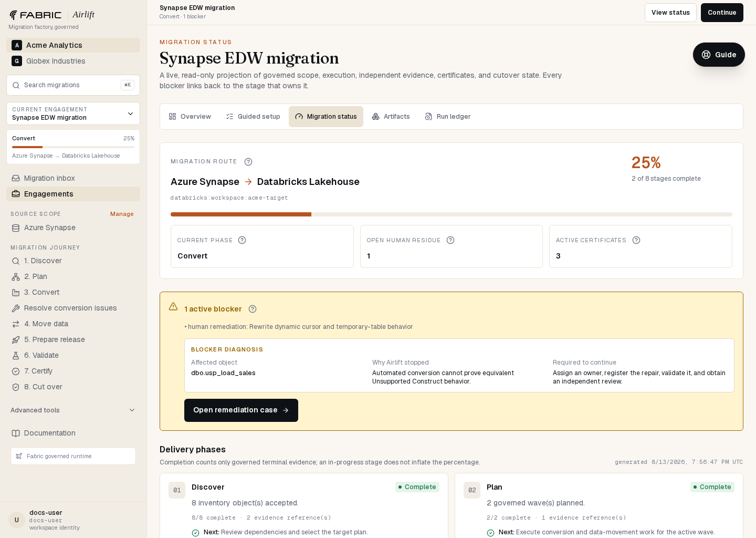The width and height of the screenshot is (756, 538).
Task: Open Migration inbox icon
Action: tap(16, 178)
